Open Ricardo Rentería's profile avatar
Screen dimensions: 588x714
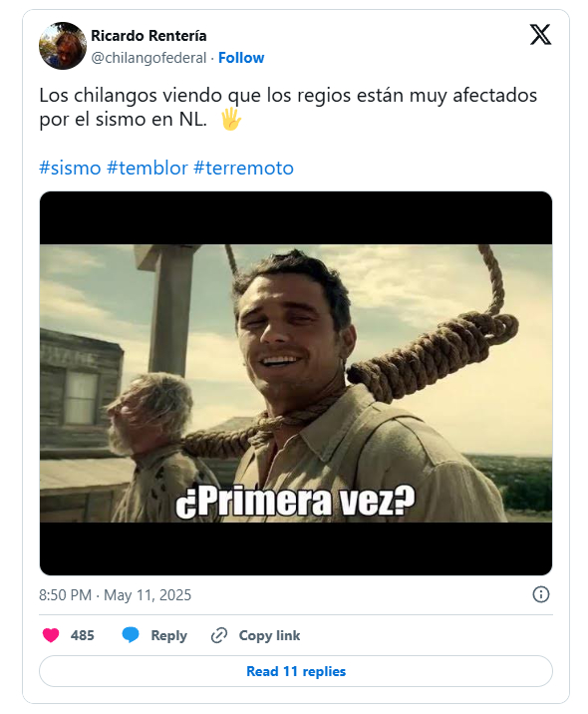tap(63, 46)
